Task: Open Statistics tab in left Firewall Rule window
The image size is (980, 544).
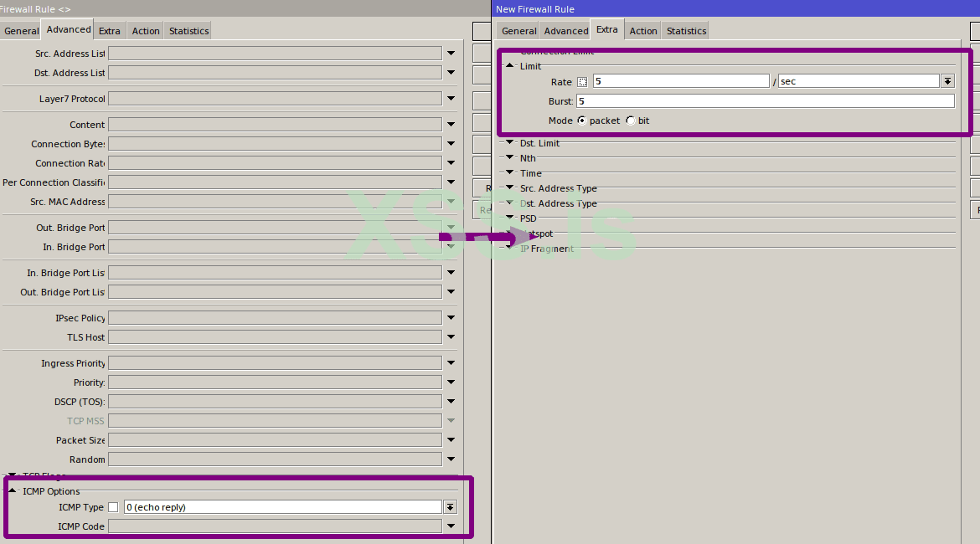Action: pyautogui.click(x=188, y=31)
